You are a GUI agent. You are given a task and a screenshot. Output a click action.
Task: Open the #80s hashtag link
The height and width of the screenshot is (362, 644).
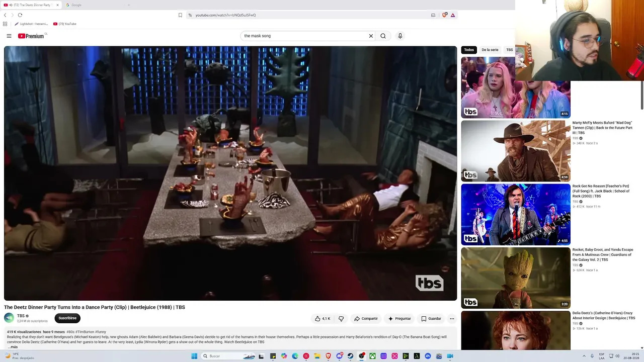click(x=70, y=332)
